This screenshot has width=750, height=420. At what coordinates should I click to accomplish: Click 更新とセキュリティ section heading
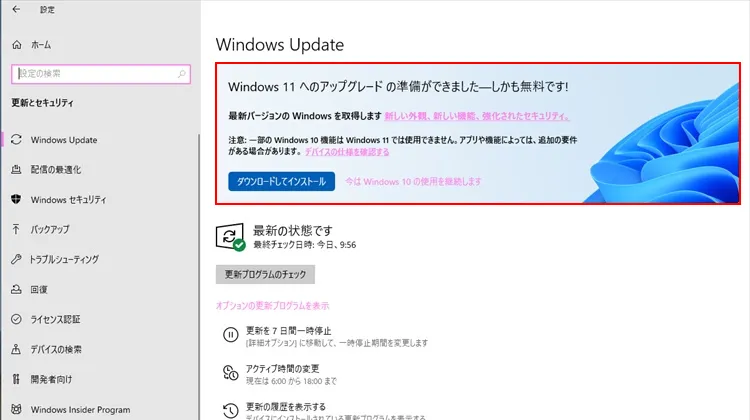[43, 103]
